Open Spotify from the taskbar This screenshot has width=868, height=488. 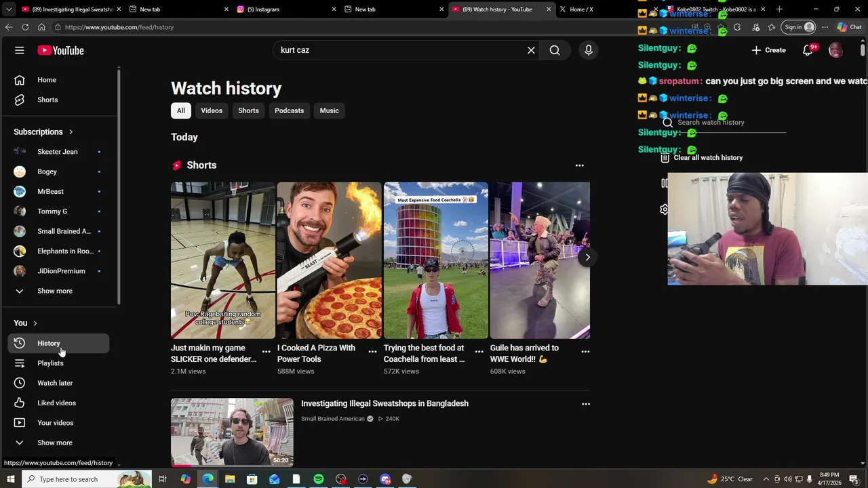tap(319, 479)
